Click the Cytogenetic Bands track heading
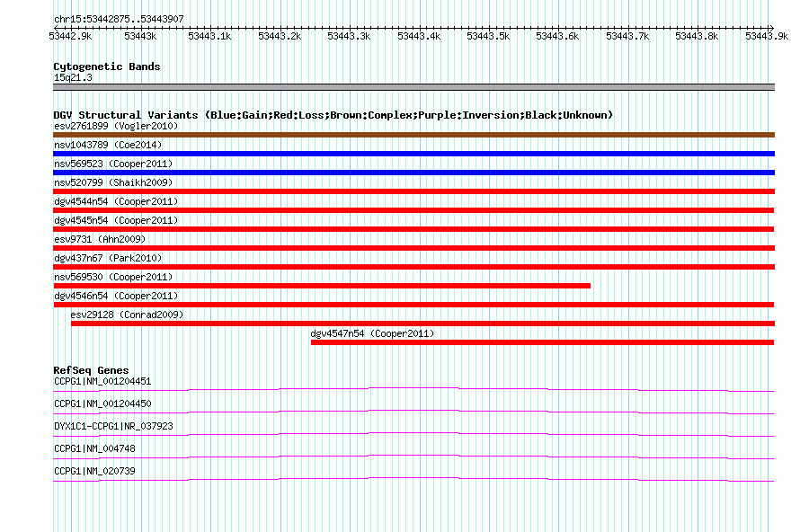This screenshot has width=800, height=532. (107, 66)
